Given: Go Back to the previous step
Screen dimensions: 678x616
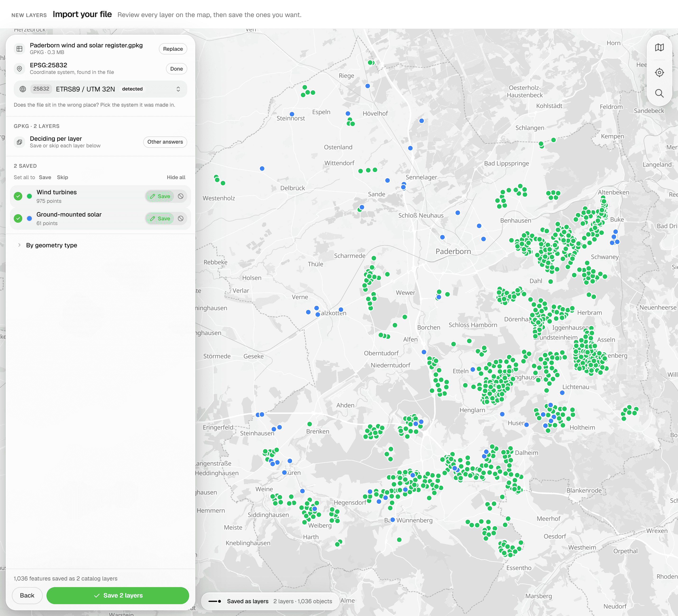Looking at the screenshot, I should 27,595.
